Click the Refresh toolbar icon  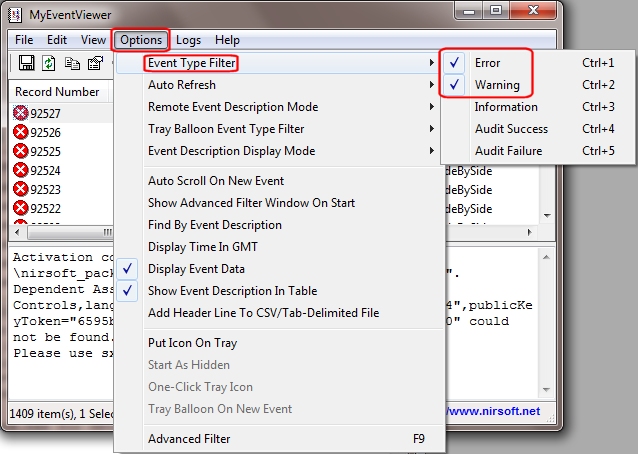click(49, 63)
